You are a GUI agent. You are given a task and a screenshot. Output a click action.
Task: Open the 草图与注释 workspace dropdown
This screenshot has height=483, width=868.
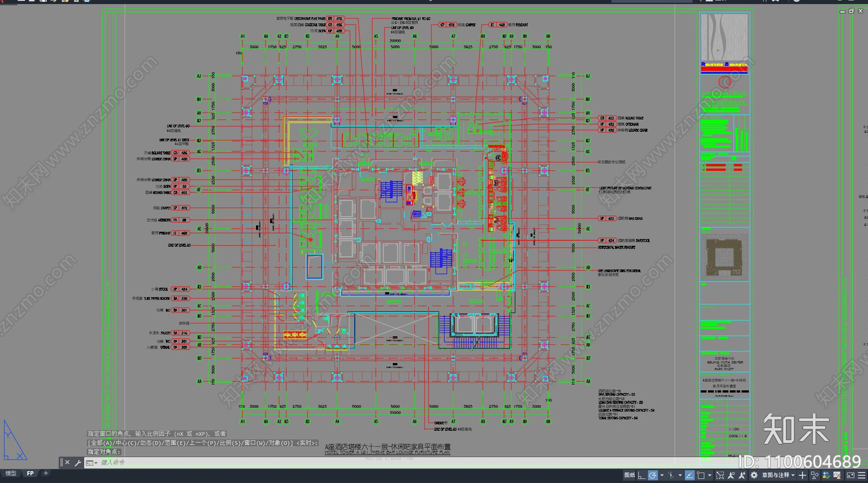[x=778, y=475]
